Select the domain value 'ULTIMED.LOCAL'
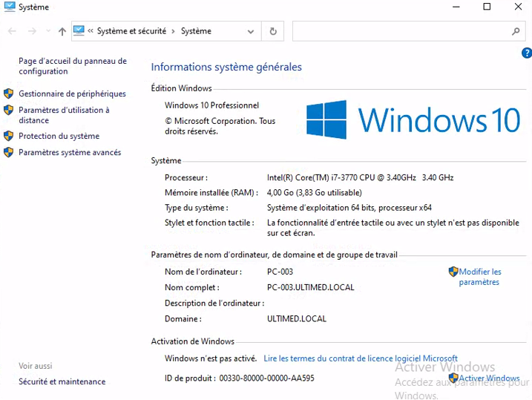 [297, 319]
